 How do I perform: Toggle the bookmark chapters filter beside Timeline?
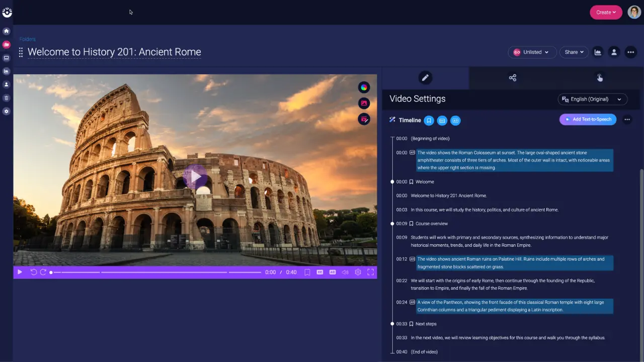coord(429,121)
